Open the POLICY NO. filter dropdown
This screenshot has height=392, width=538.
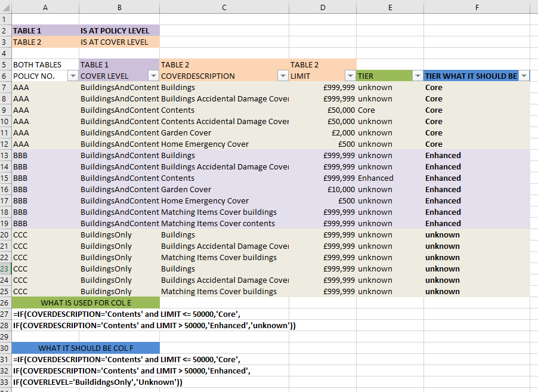(73, 76)
